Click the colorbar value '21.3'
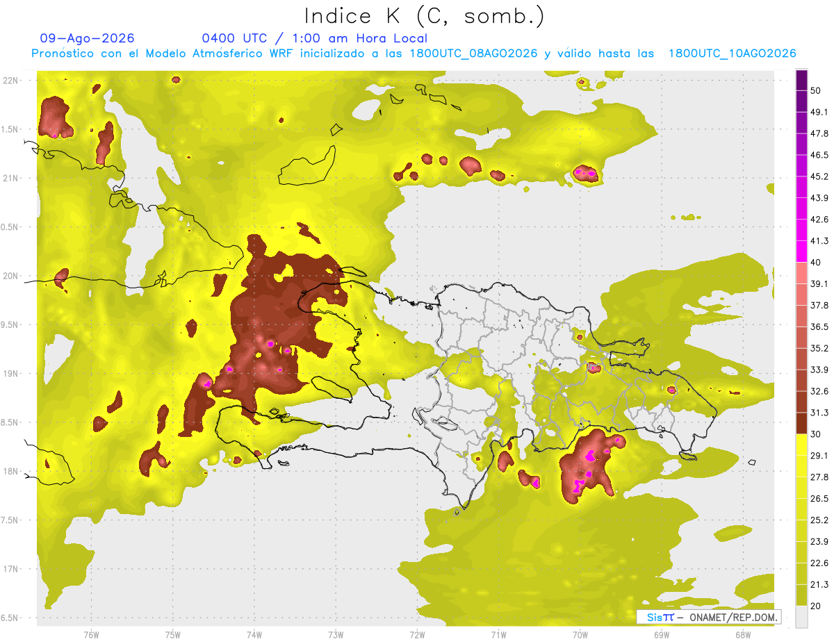The height and width of the screenshot is (644, 834). pos(819,584)
